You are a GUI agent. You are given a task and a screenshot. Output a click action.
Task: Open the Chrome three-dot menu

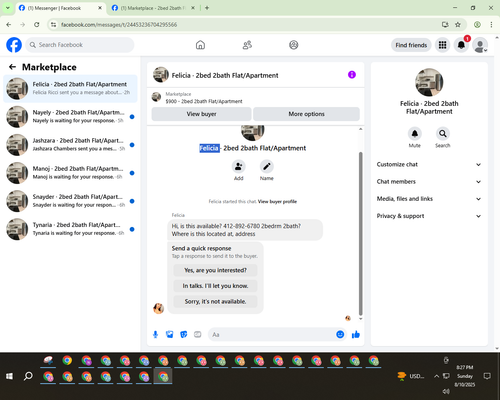[491, 24]
